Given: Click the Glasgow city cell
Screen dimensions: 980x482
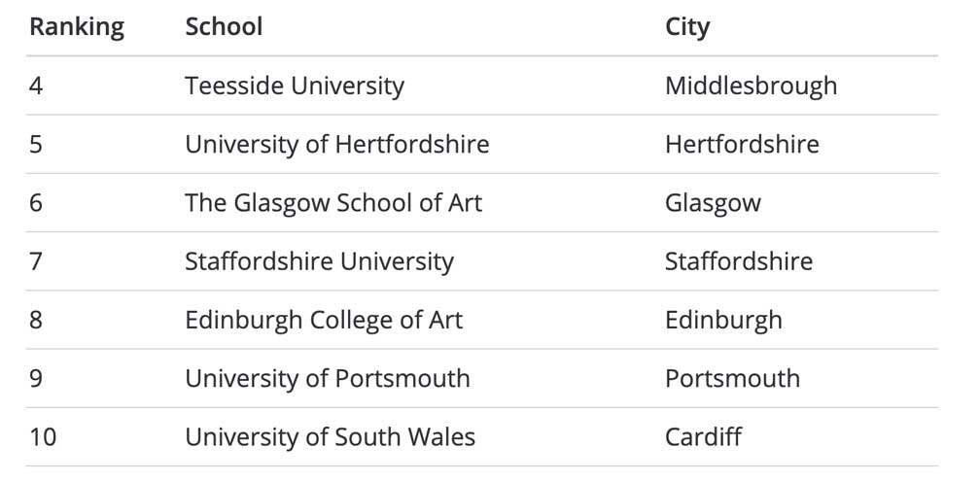Looking at the screenshot, I should coord(713,203).
